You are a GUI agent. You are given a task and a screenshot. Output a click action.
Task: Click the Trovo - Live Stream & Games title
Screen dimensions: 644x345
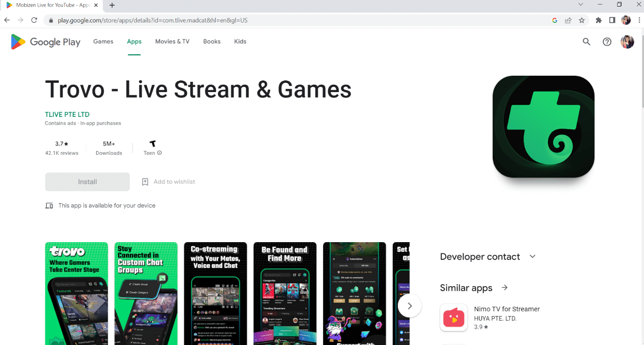click(198, 89)
